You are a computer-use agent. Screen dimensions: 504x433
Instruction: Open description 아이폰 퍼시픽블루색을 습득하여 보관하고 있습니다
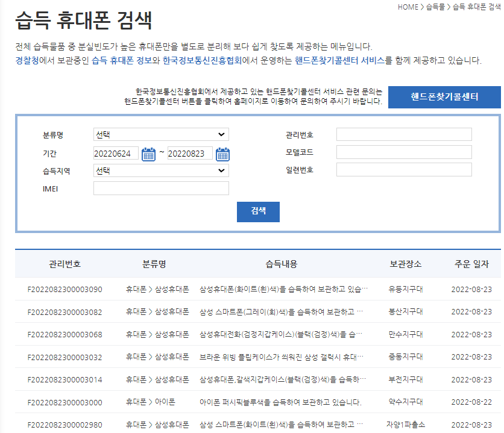tap(280, 402)
